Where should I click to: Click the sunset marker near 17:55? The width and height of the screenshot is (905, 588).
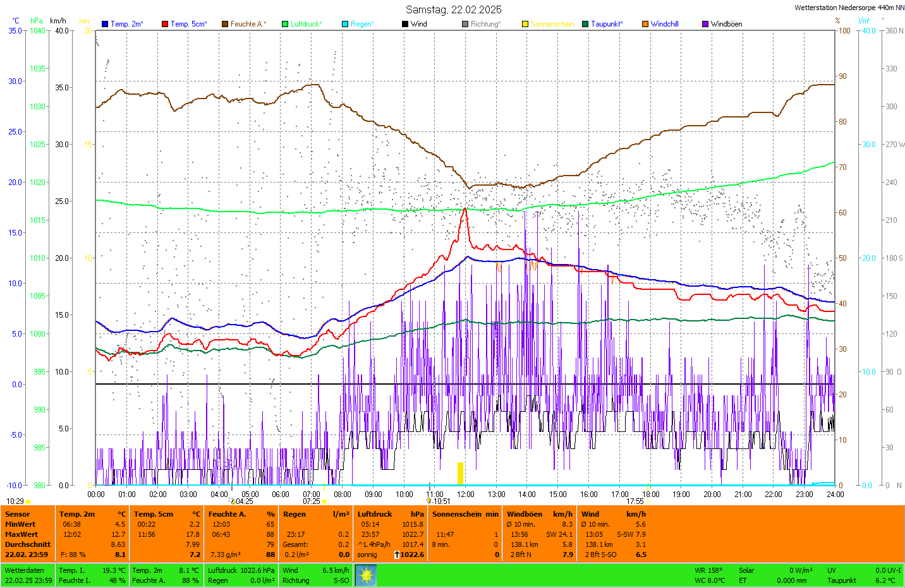pyautogui.click(x=647, y=501)
